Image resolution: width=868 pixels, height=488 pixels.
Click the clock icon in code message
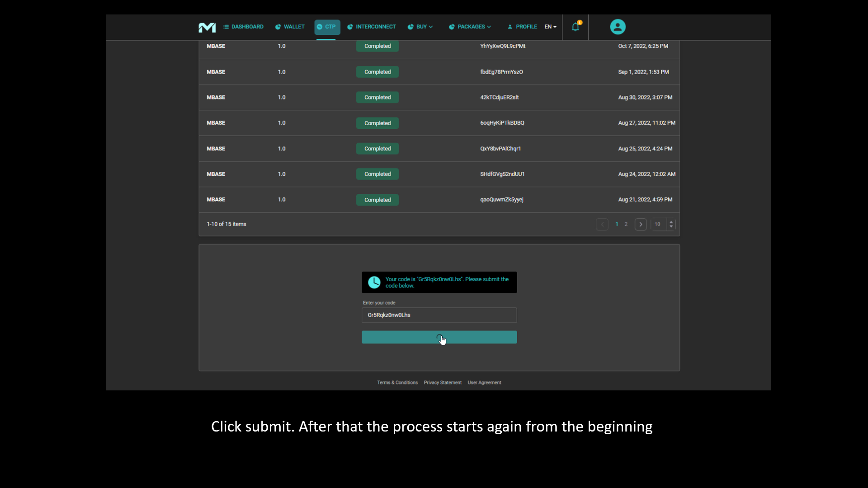tap(374, 282)
